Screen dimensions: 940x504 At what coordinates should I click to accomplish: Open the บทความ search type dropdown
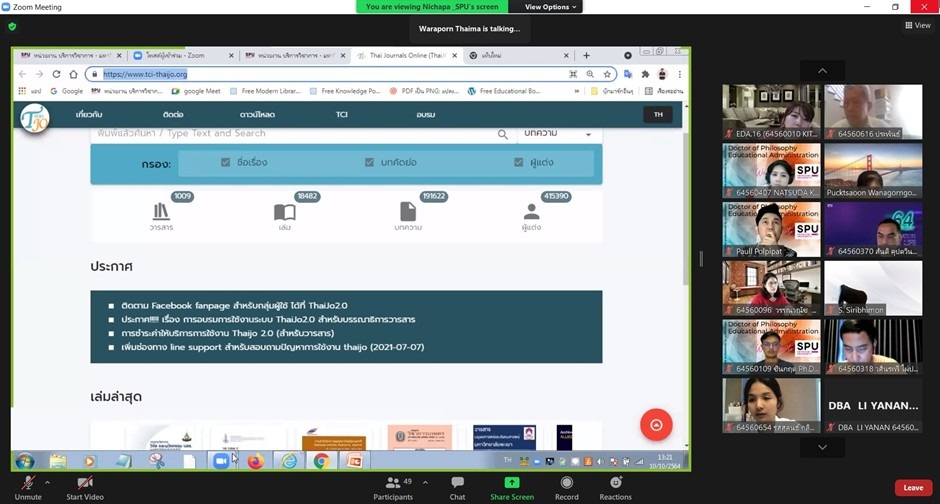[x=558, y=134]
